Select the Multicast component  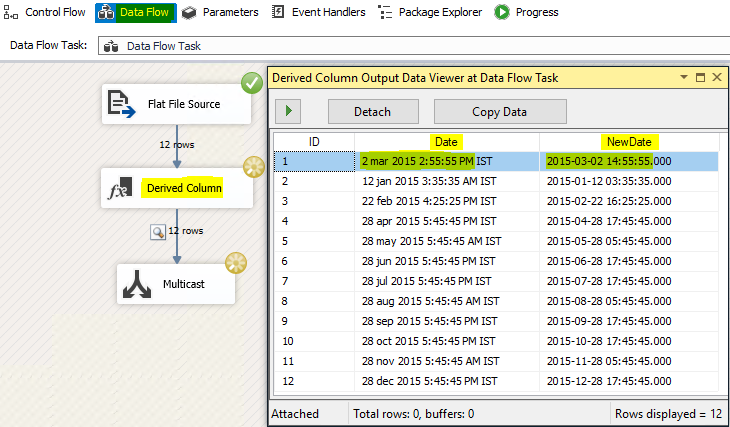(x=176, y=284)
